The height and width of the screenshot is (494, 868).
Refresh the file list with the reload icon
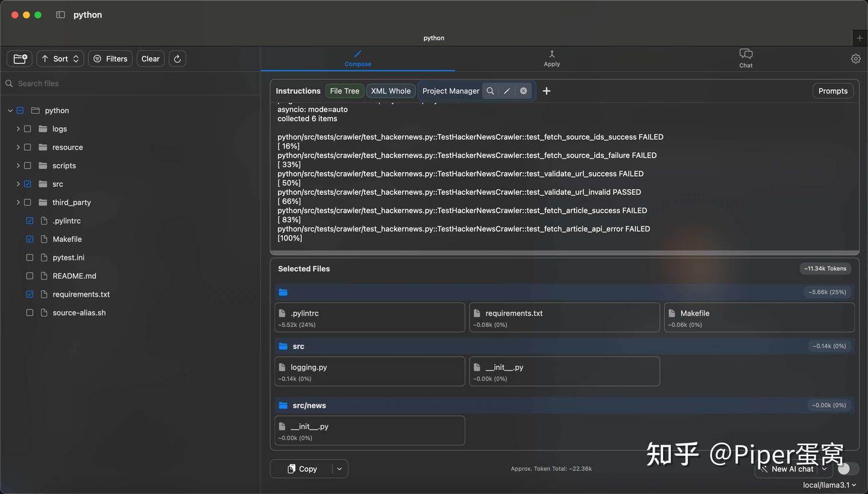click(x=177, y=59)
